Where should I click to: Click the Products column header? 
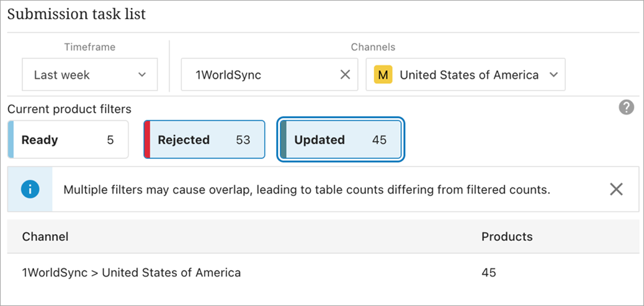[506, 236]
